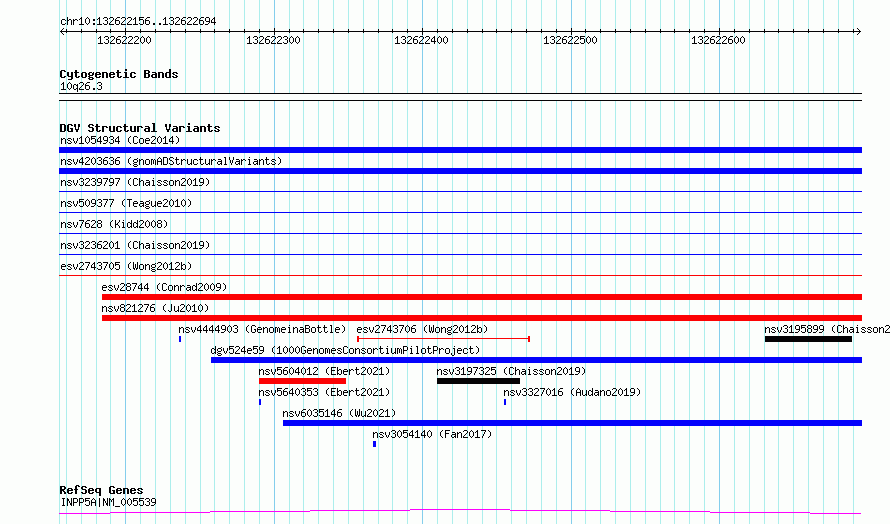Click the black bar under nsv3195899
Screen dimensions: 890x524
point(808,339)
